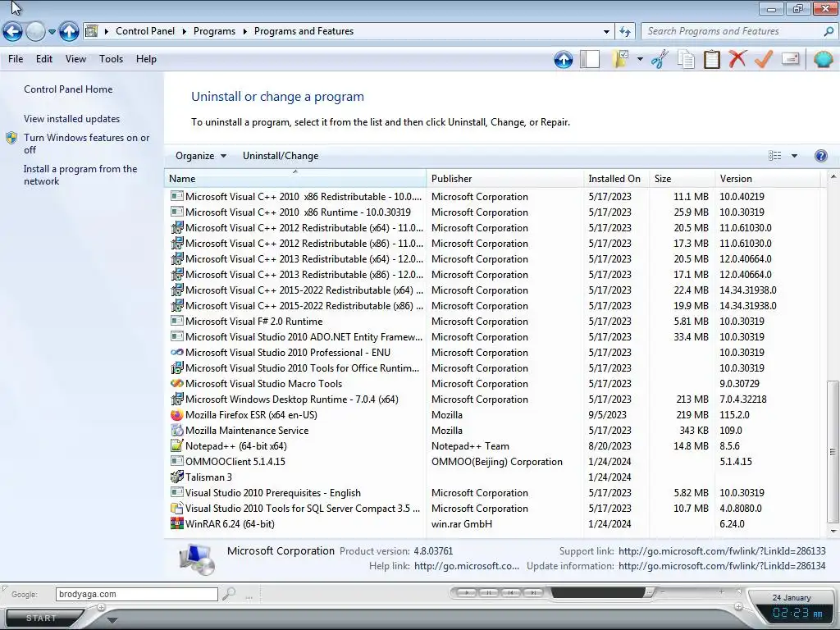The image size is (840, 630).
Task: Click the blue Help question mark icon
Action: [820, 156]
